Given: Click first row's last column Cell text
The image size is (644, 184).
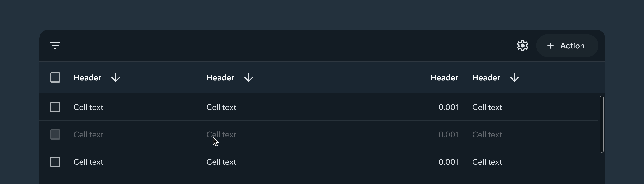Looking at the screenshot, I should click(x=487, y=107).
